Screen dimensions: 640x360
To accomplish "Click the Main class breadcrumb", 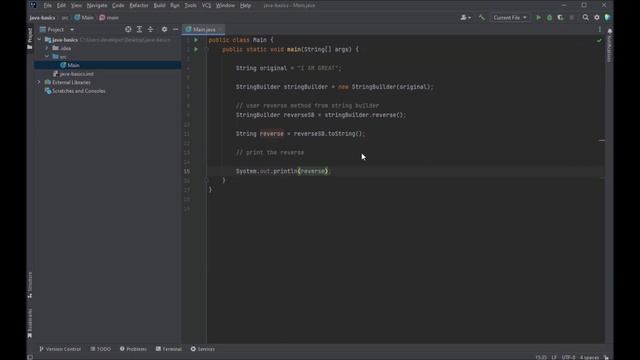I will click(84, 18).
